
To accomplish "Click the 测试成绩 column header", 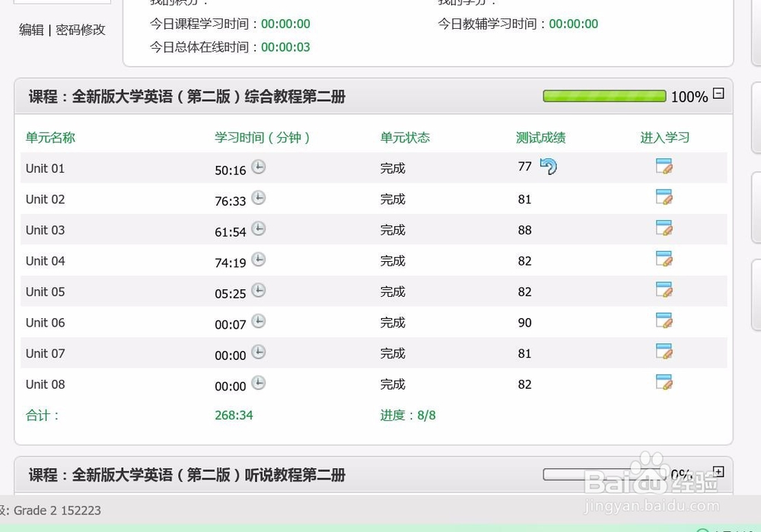I will (x=540, y=138).
